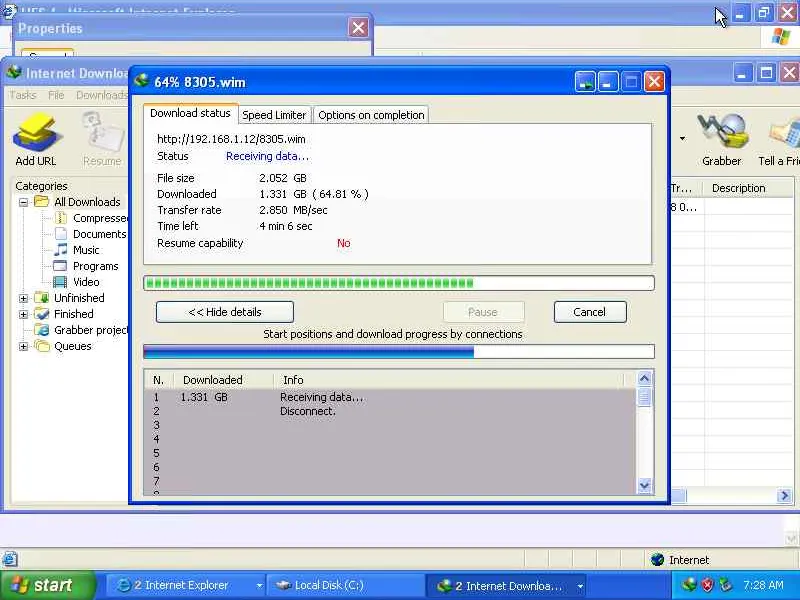The height and width of the screenshot is (600, 800).
Task: Select the Music category icon
Action: [x=60, y=249]
